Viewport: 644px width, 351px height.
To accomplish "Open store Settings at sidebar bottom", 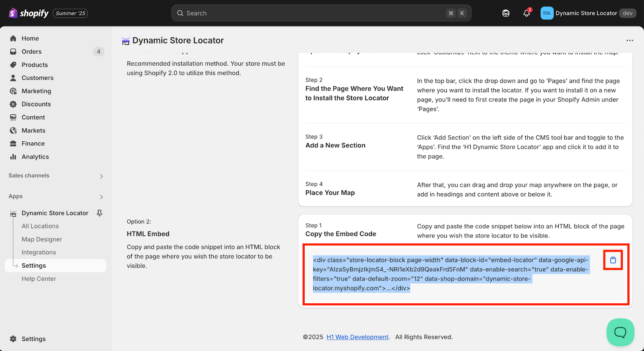I will coord(33,339).
